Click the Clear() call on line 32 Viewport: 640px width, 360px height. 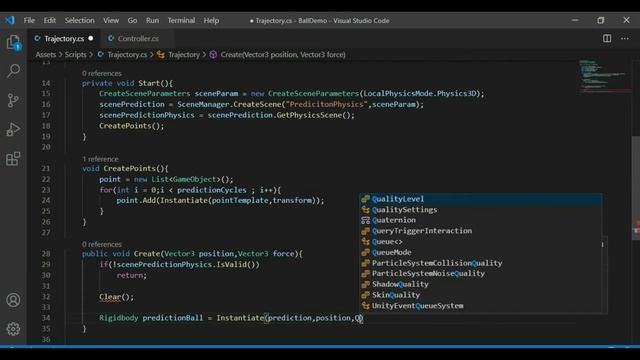[x=116, y=297]
